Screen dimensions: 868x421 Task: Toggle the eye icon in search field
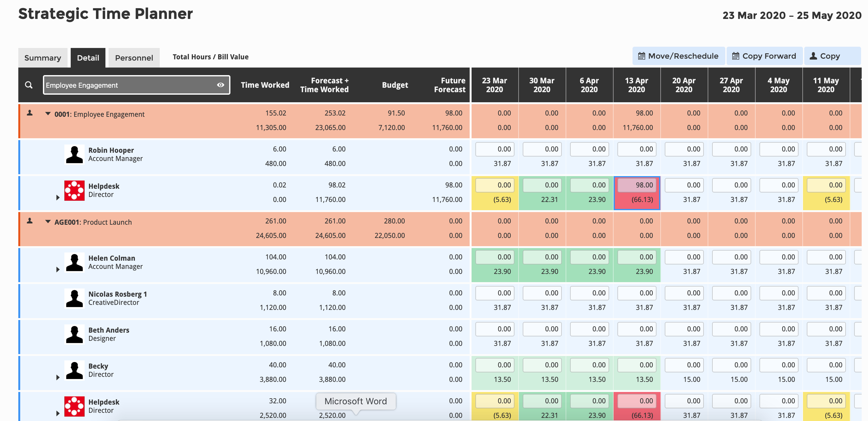pos(220,85)
